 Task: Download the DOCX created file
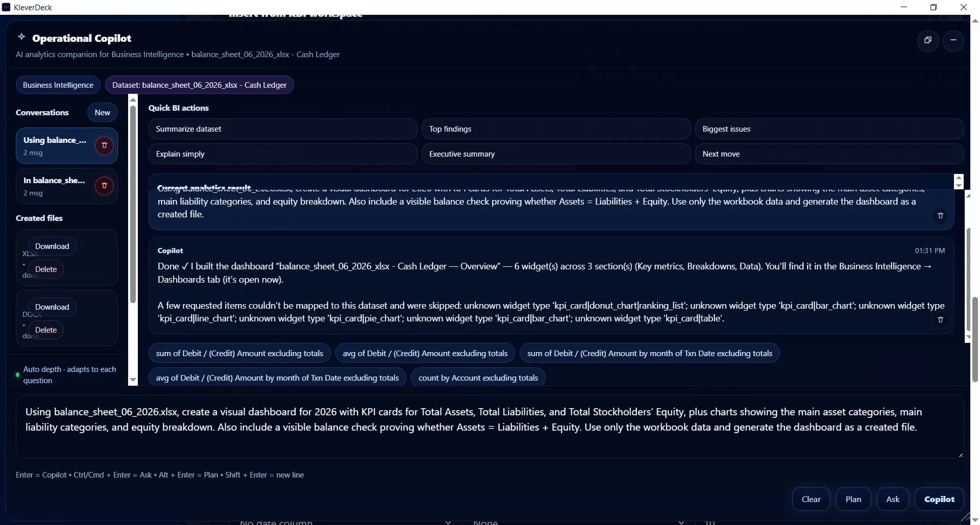pyautogui.click(x=52, y=307)
